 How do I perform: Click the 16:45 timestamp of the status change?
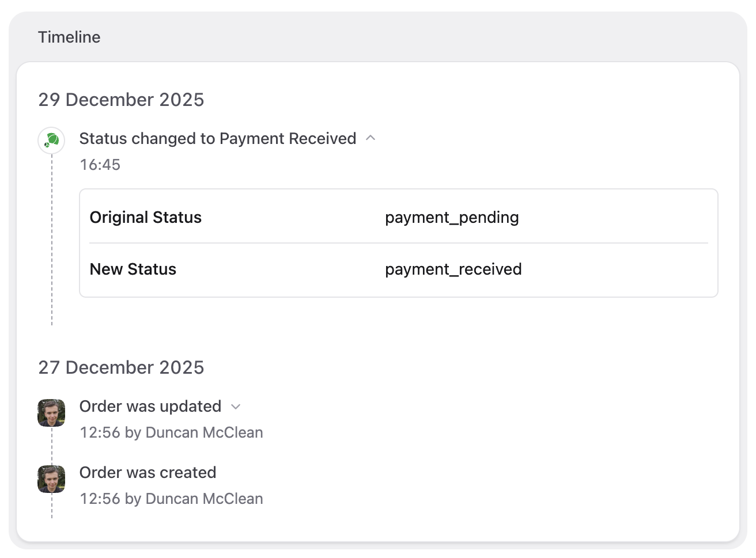100,165
